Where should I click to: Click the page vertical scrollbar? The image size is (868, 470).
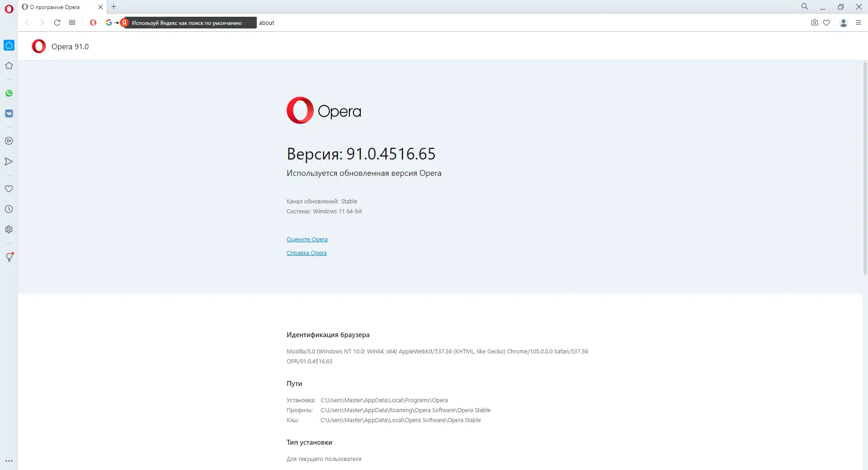point(865,168)
